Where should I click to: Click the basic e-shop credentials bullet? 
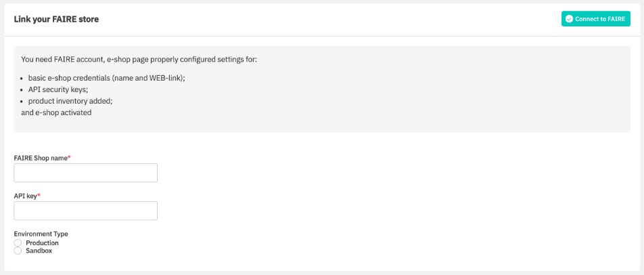point(106,78)
